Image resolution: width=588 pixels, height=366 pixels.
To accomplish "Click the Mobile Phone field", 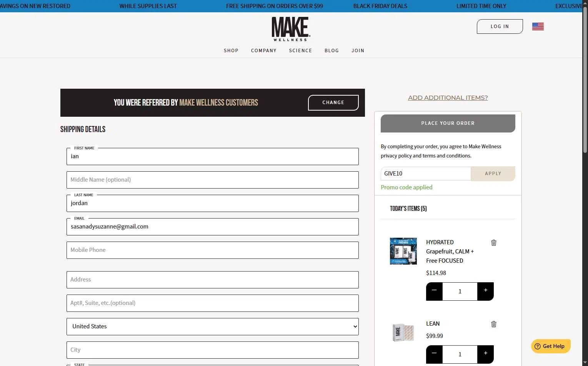I will point(213,250).
